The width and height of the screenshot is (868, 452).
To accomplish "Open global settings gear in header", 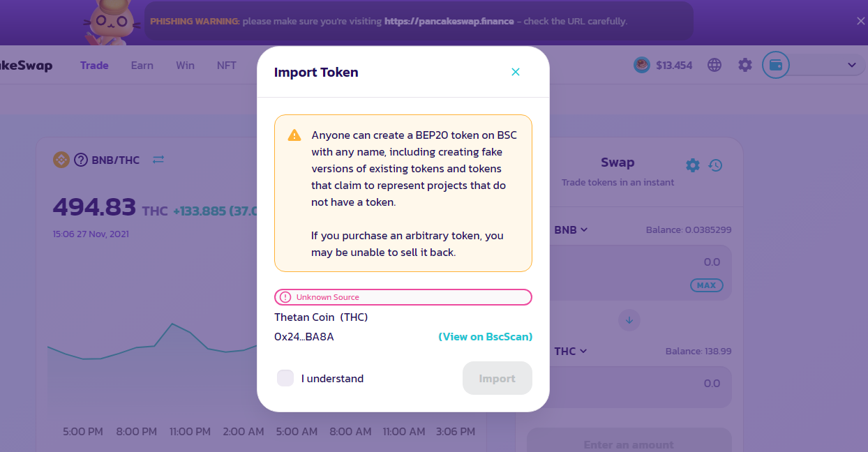I will (x=745, y=65).
